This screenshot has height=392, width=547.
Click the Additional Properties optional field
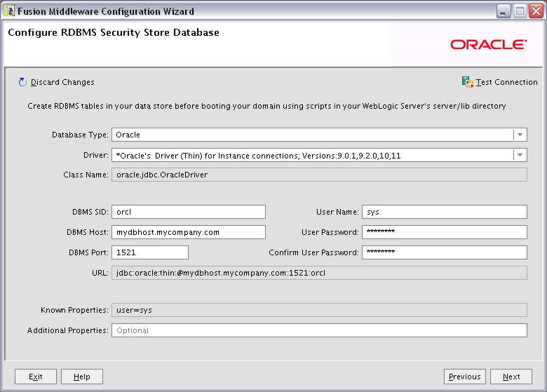tap(319, 330)
